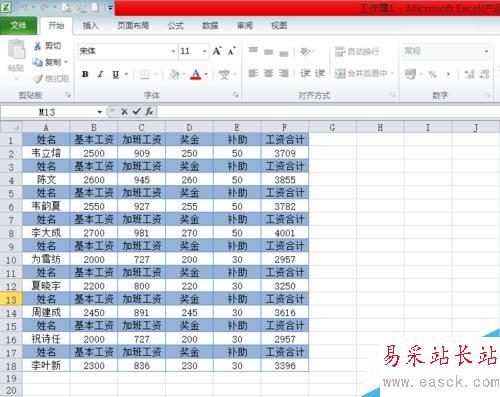
Task: Open the Formulas tab
Action: click(176, 26)
